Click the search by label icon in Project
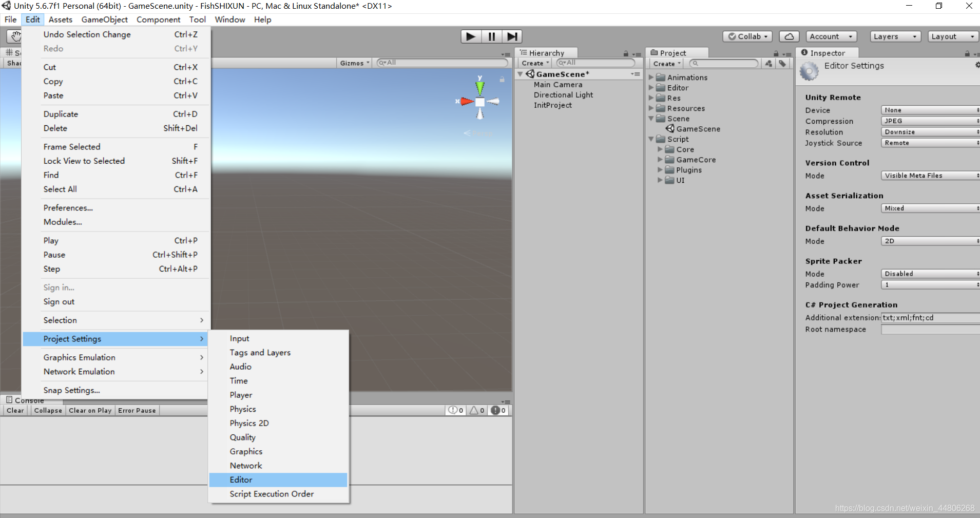 coord(782,64)
